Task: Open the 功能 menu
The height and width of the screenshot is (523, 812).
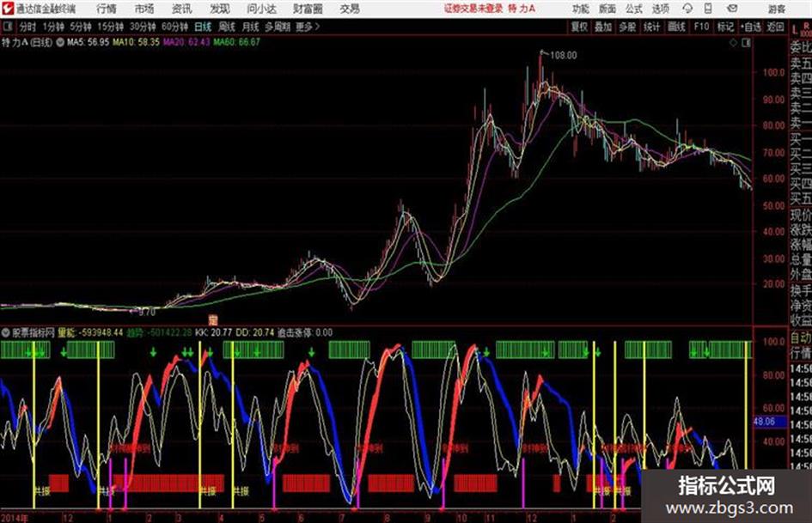Action: click(581, 9)
